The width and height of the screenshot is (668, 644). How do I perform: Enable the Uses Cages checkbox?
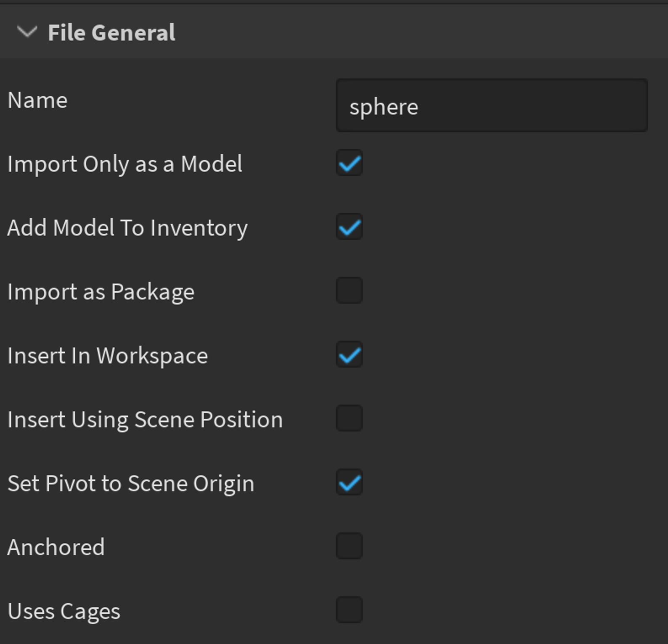[350, 610]
